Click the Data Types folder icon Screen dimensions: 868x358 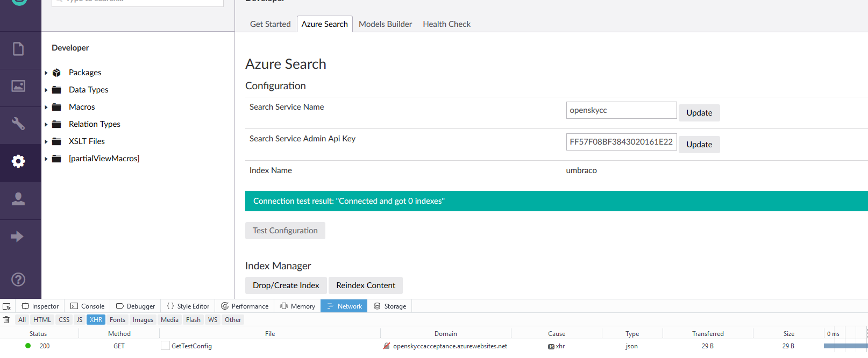click(x=56, y=90)
